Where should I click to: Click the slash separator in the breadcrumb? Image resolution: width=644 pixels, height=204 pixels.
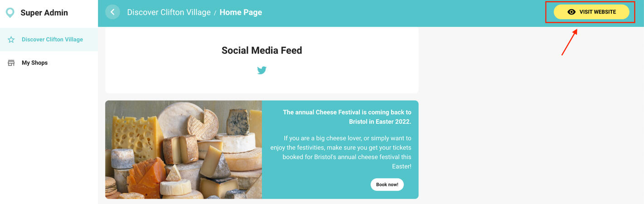(215, 13)
